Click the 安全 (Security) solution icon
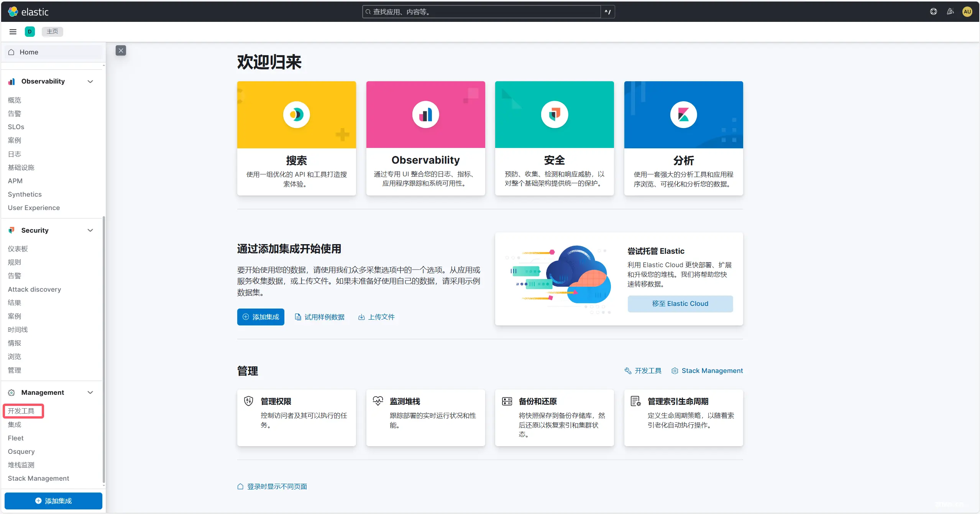The image size is (980, 514). click(x=553, y=115)
